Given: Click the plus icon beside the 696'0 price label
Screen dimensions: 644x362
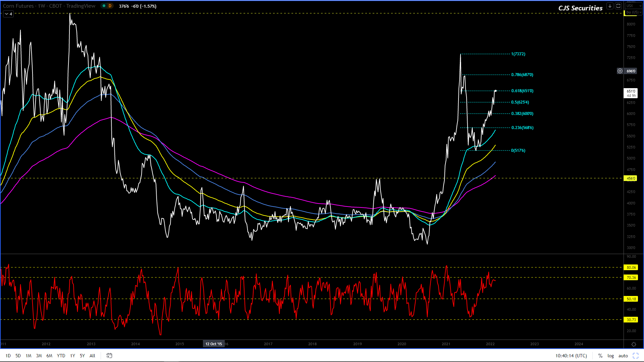Looking at the screenshot, I should [x=620, y=71].
